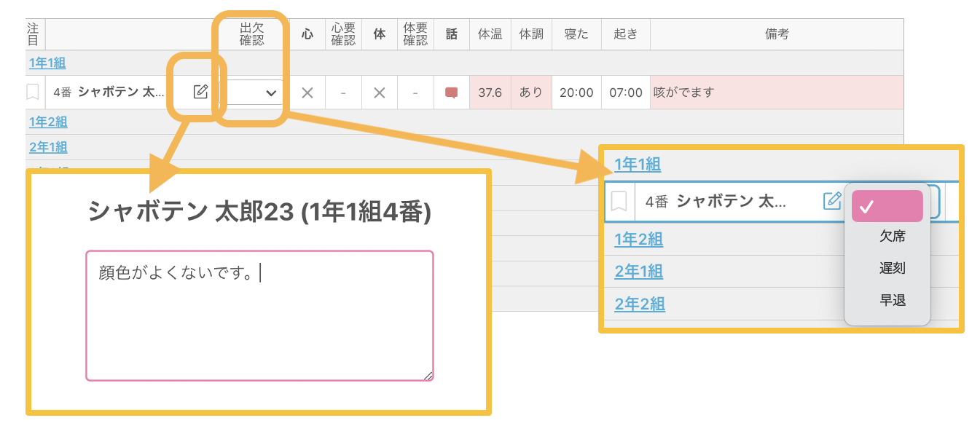
Task: Open 2年1組 link in the zoomed right panel
Action: (x=638, y=272)
